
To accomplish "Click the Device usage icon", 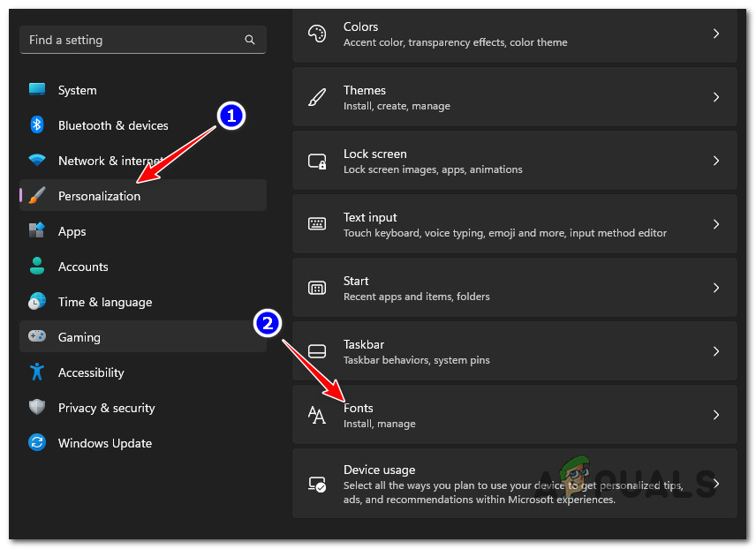I will pos(317,483).
